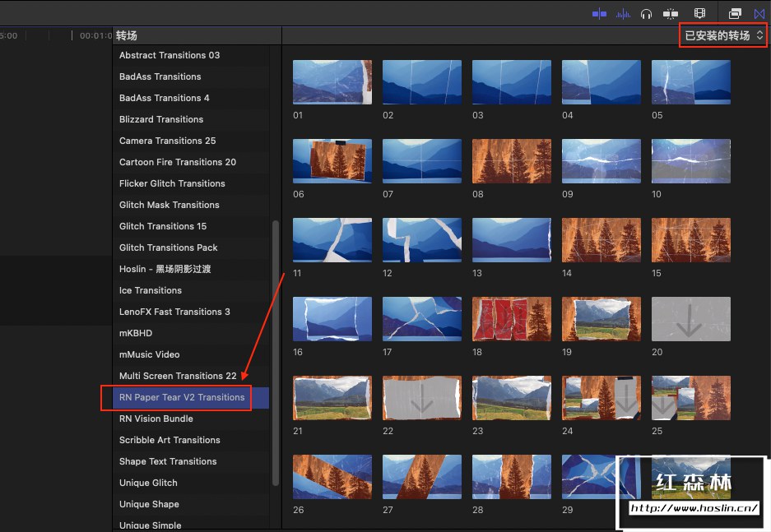Pick transition thumbnail 12

click(421, 239)
